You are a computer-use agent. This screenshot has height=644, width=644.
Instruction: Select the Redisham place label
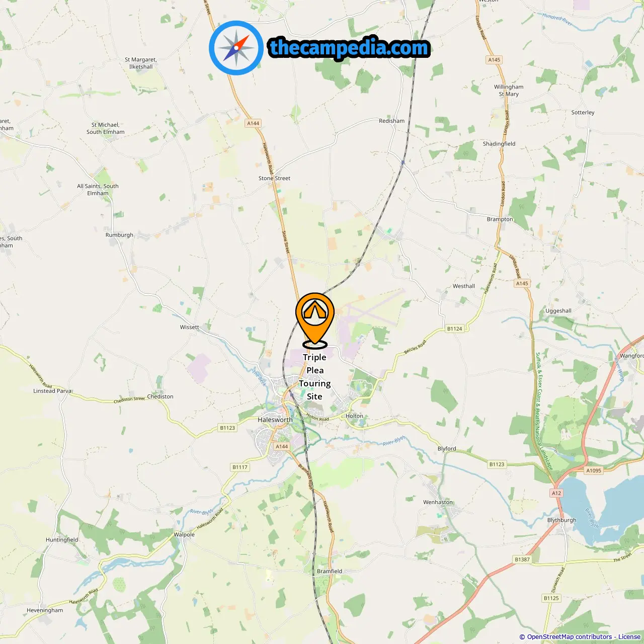pyautogui.click(x=391, y=121)
